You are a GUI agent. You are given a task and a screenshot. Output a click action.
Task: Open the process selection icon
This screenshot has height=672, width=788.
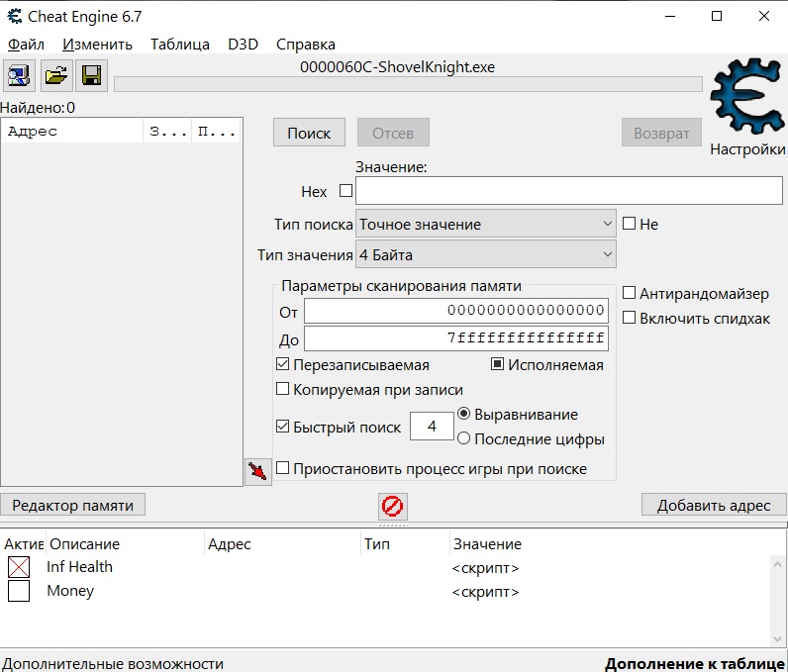click(x=19, y=76)
